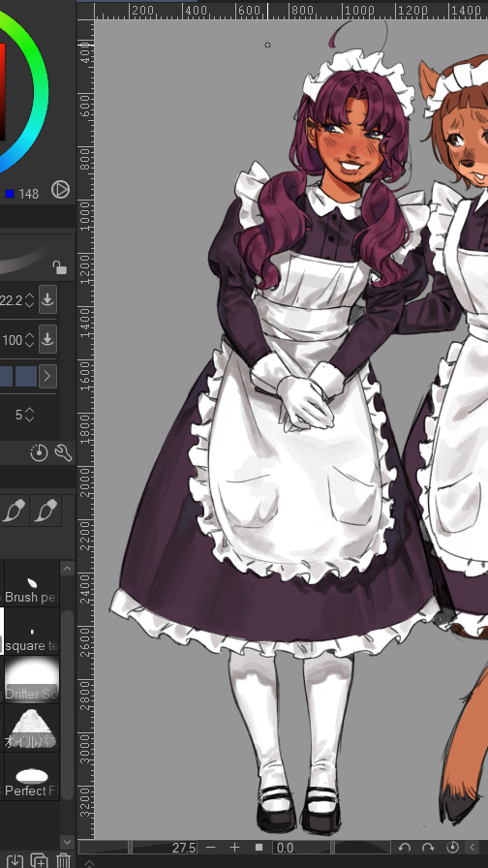This screenshot has width=488, height=868.
Task: Click the sub tool list scrollbar thumb
Action: coord(67,704)
